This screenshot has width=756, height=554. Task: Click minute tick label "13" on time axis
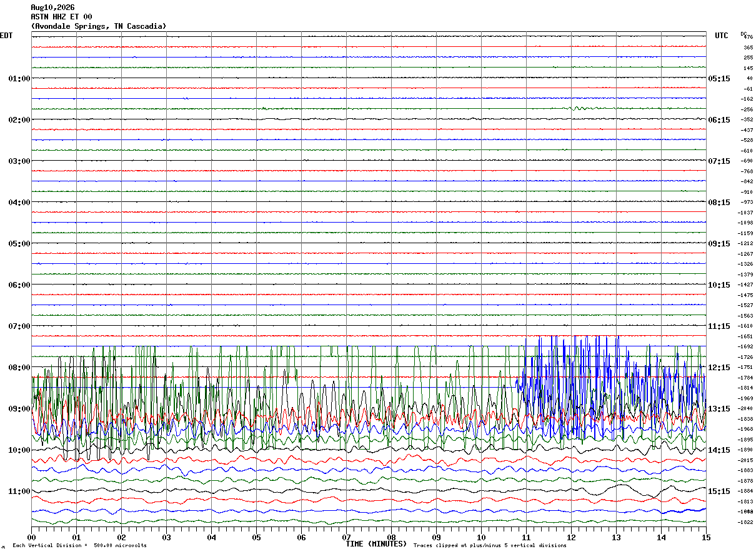[x=616, y=537]
